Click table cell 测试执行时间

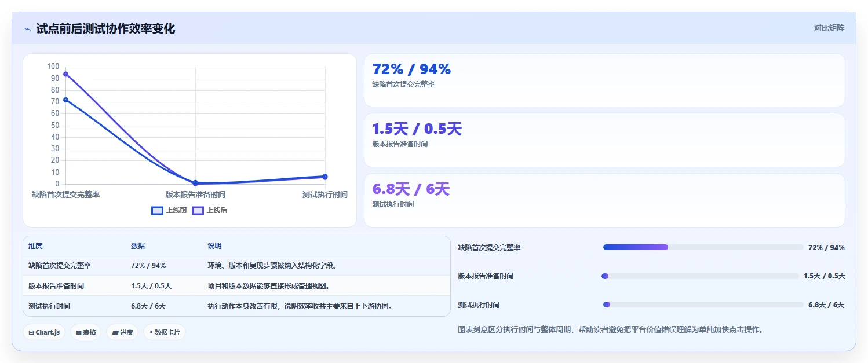click(49, 306)
